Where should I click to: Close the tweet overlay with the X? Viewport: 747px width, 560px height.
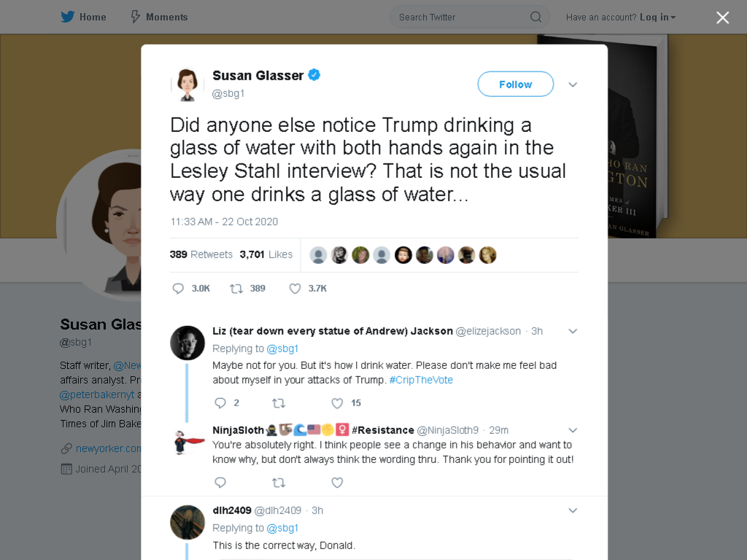click(723, 17)
